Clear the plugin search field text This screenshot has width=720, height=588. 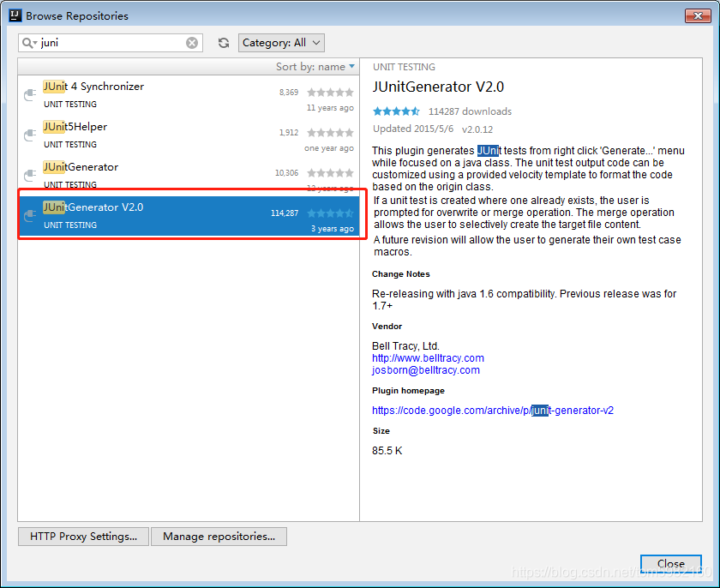pyautogui.click(x=192, y=43)
